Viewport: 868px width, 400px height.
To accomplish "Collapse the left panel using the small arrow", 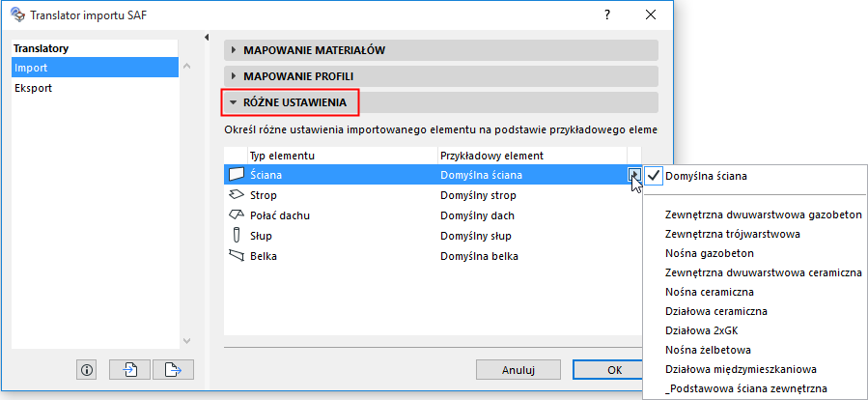I will pos(207,38).
